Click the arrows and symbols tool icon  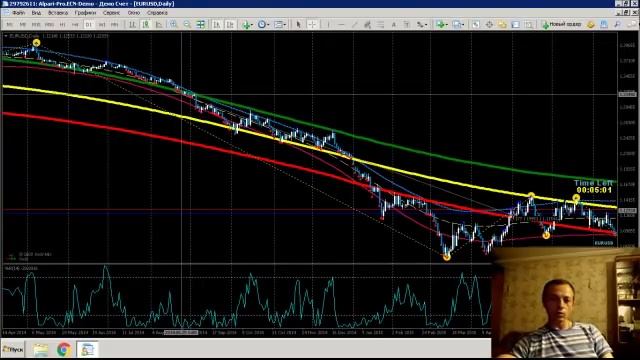pyautogui.click(x=420, y=24)
